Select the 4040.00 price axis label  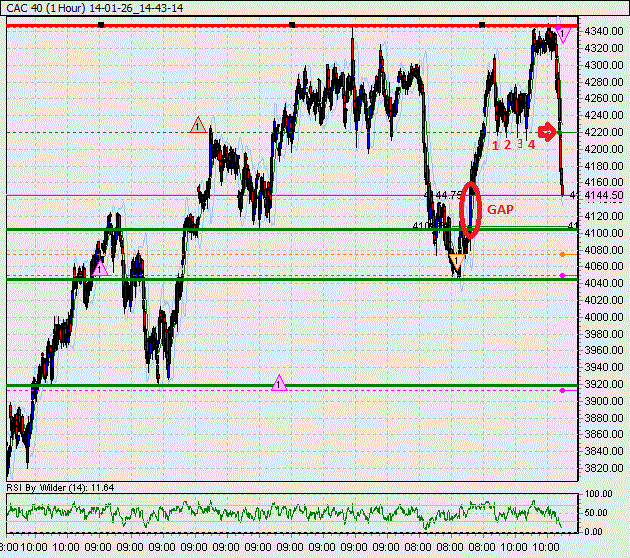point(604,283)
